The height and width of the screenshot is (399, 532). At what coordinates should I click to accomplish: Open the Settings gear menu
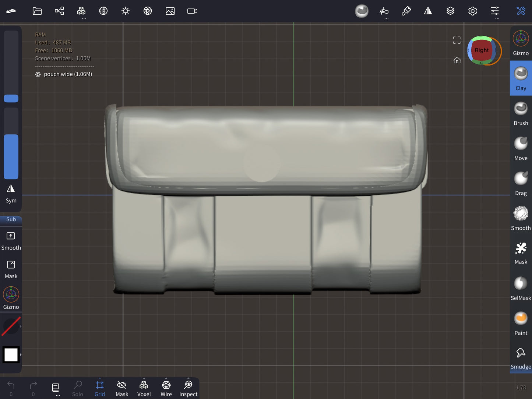coord(473,11)
